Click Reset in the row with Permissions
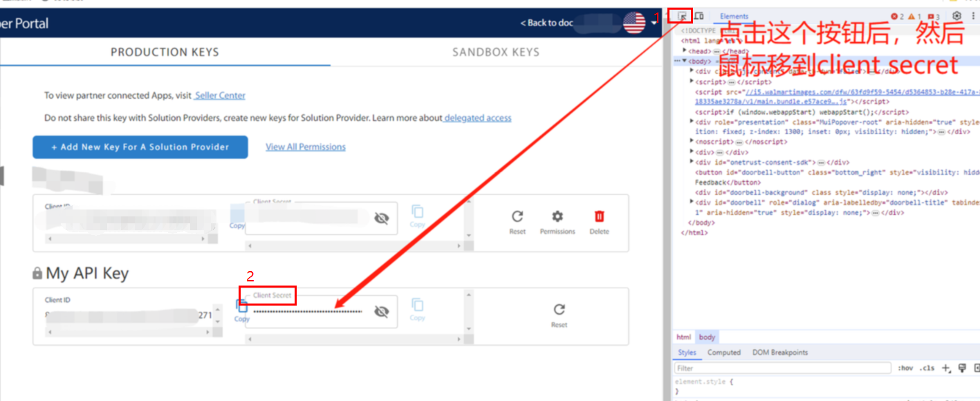 pos(517,223)
